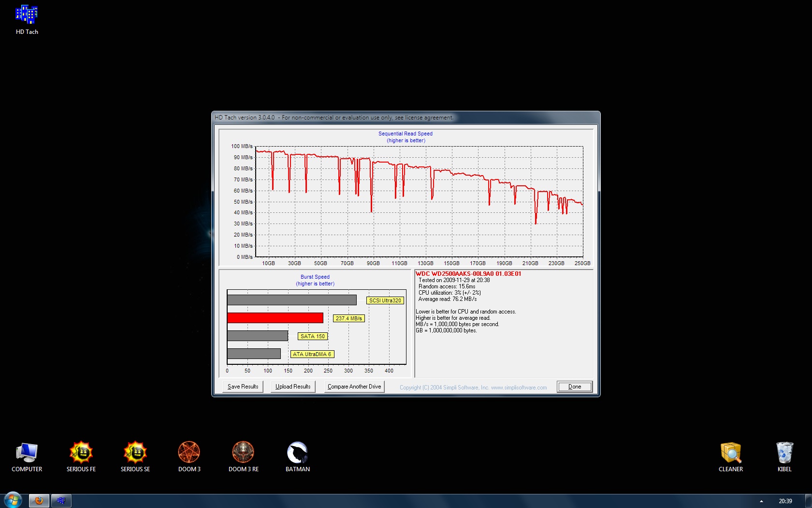The width and height of the screenshot is (812, 508).
Task: Click the ATA UltraDMA 6 label
Action: pos(312,354)
